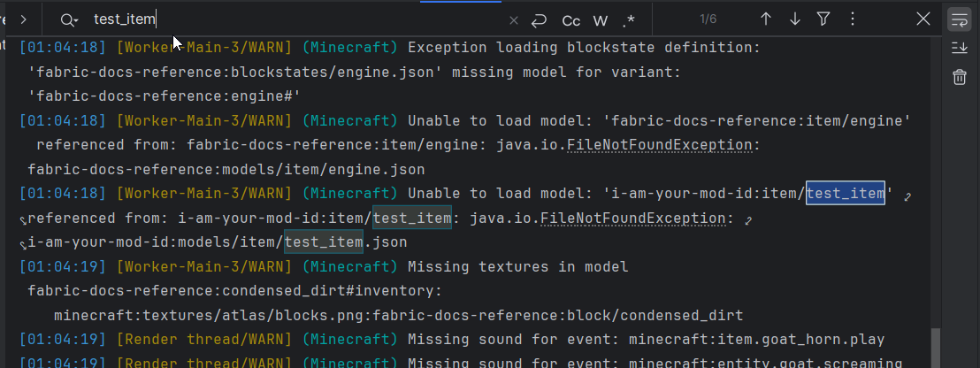Open search filter options
The height and width of the screenshot is (368, 980).
pos(823,19)
